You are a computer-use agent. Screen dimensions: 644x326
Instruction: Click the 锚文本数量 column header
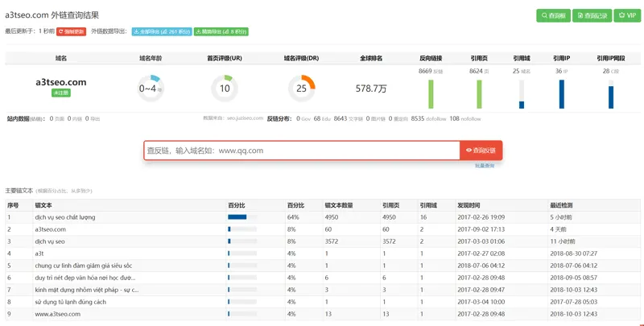click(x=339, y=205)
